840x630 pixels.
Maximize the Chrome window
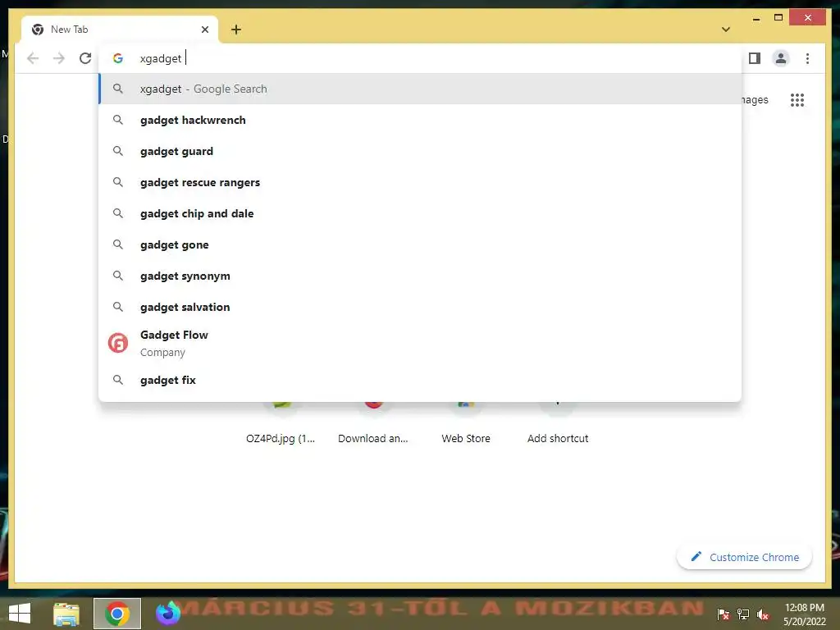(x=778, y=18)
